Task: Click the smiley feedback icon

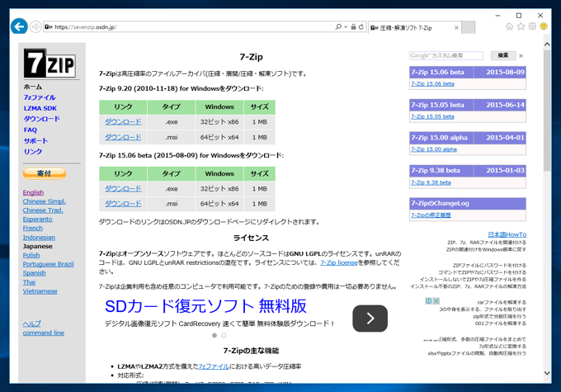Action: coord(544,26)
